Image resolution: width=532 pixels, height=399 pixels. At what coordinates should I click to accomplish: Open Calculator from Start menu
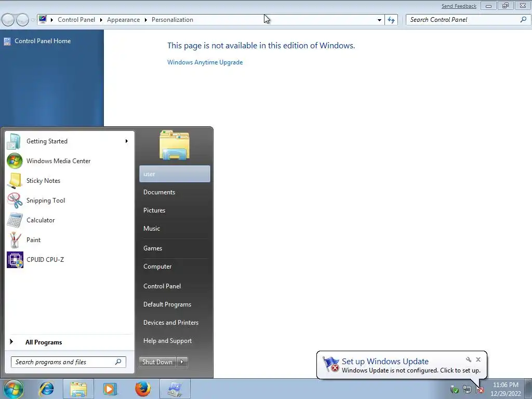[69, 220]
